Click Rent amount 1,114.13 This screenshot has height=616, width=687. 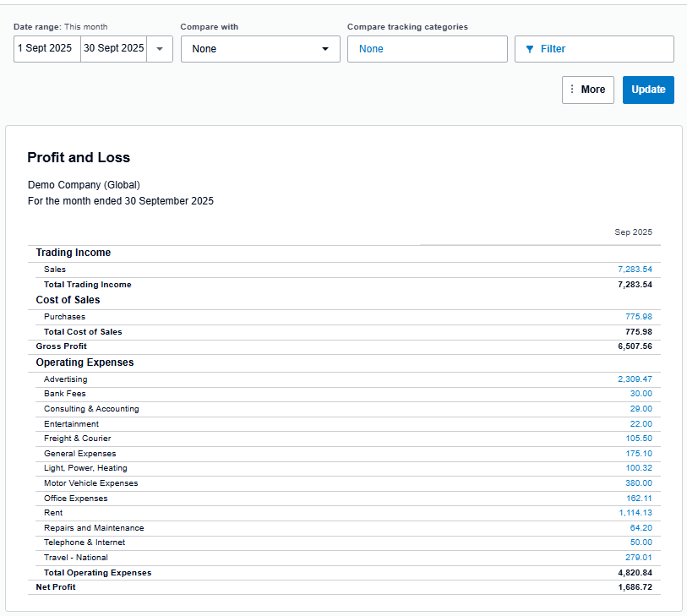(x=635, y=513)
